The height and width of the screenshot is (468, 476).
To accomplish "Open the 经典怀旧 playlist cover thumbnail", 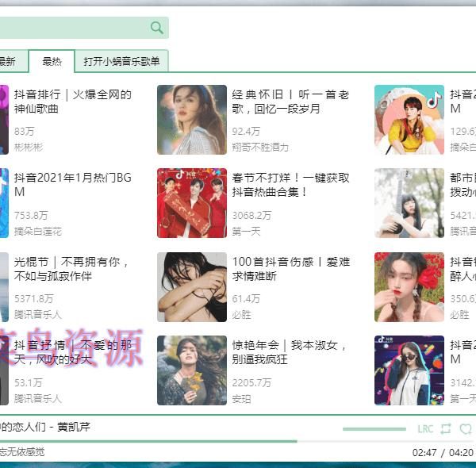I will tap(192, 120).
